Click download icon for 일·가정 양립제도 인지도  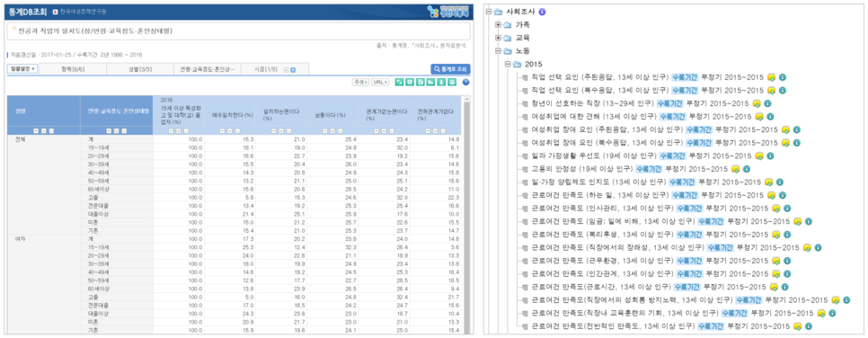[x=768, y=182]
